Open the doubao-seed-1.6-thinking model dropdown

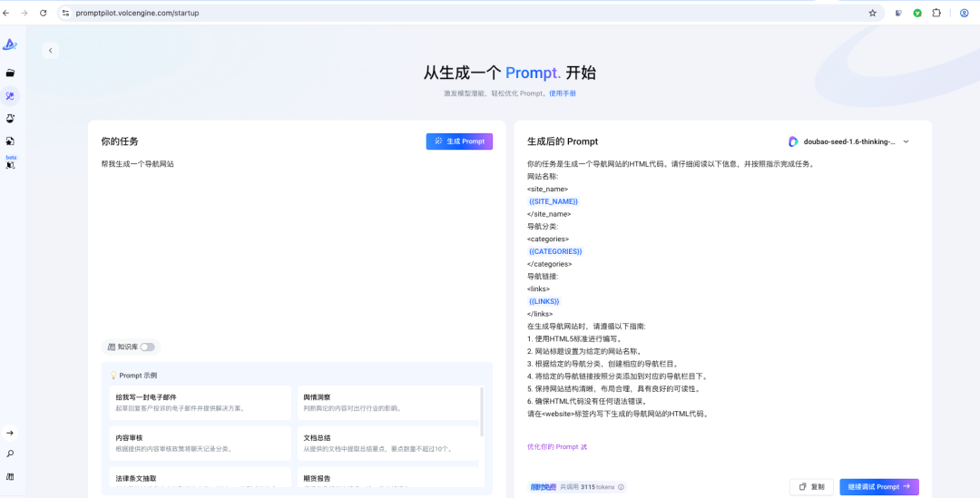pos(848,142)
